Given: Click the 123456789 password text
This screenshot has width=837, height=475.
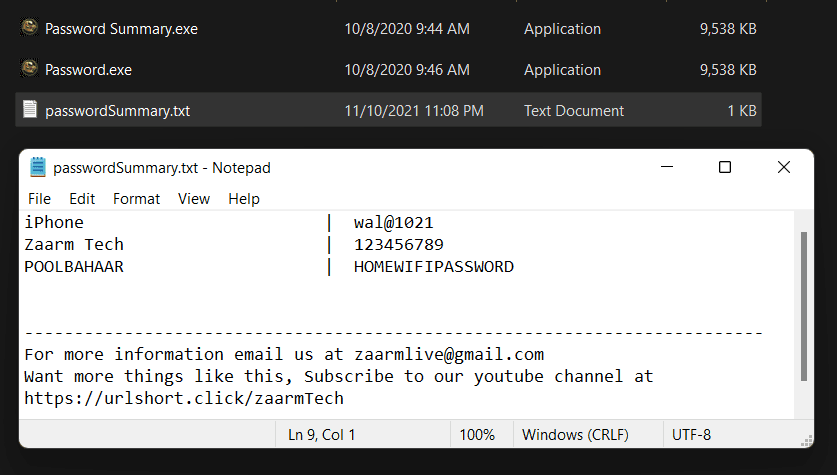Looking at the screenshot, I should pos(398,244).
